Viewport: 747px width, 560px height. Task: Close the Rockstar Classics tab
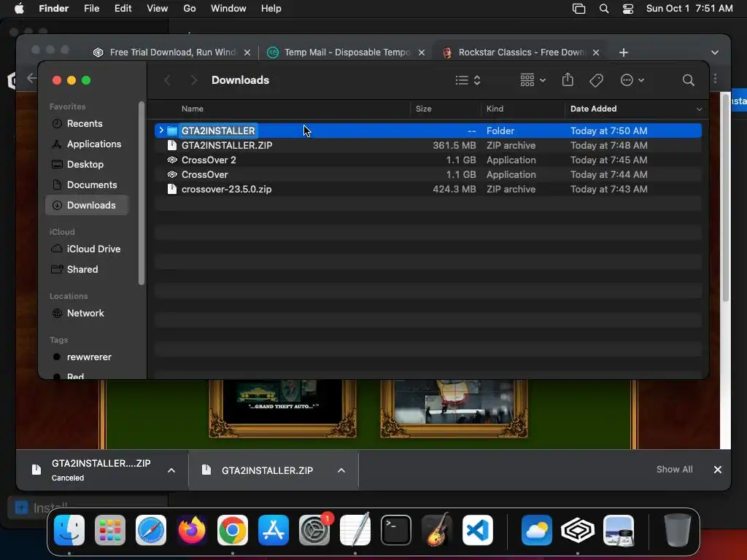click(x=595, y=52)
